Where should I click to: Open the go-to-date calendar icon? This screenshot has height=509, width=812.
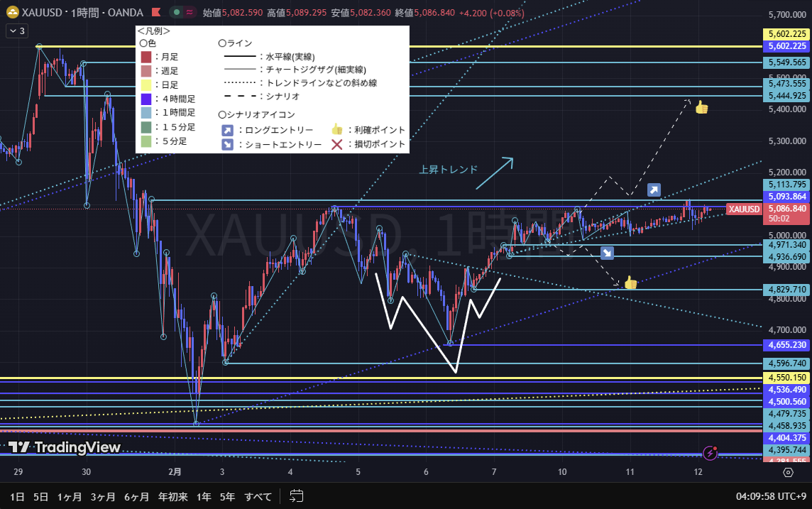coord(297,496)
